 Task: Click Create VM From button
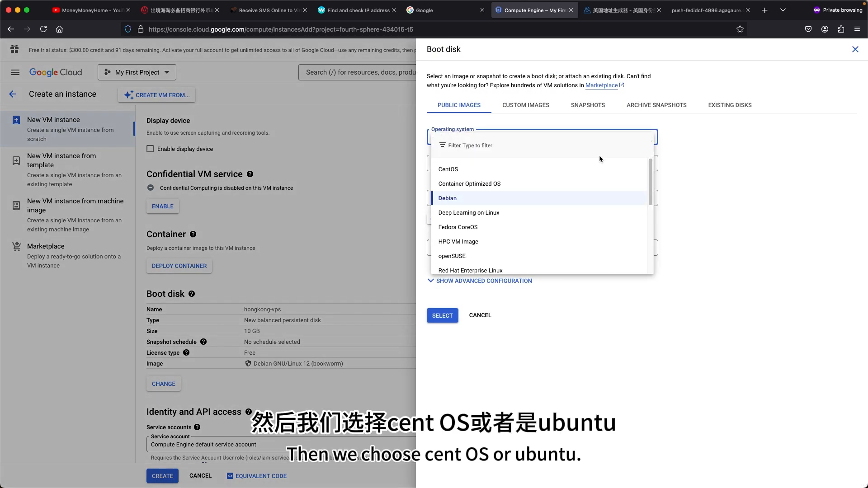[x=157, y=95]
